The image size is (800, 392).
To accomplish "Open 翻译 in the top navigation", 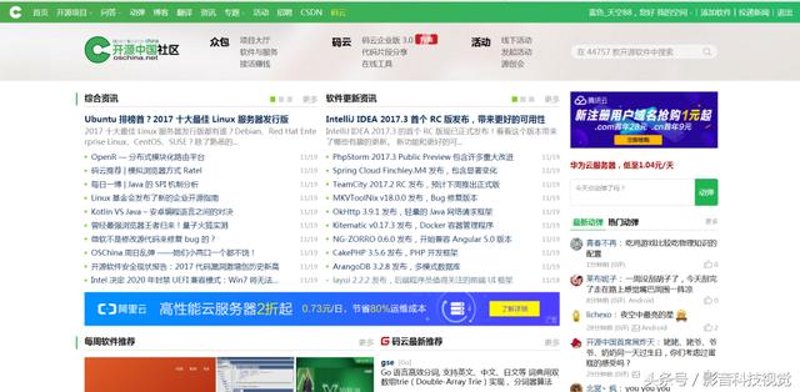I will pyautogui.click(x=184, y=12).
